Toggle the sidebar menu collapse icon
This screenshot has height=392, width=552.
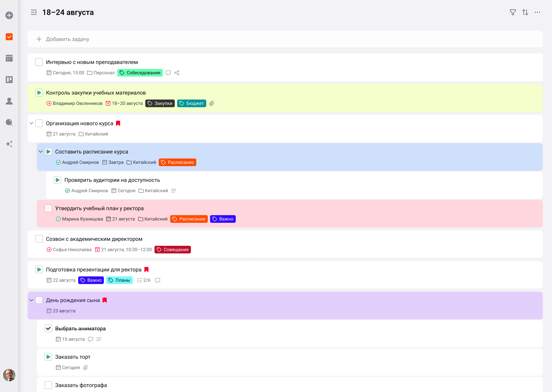(34, 12)
